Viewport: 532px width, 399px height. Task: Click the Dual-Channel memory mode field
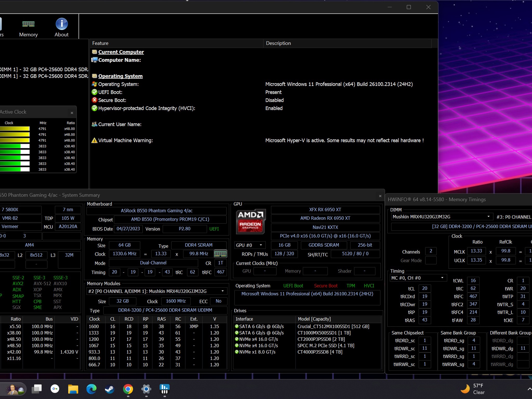(x=153, y=263)
